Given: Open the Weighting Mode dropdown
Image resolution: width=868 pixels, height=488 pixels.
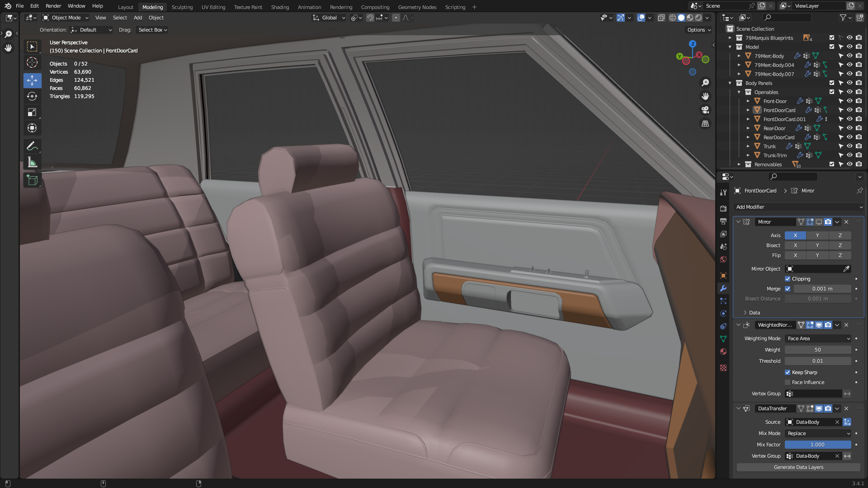Looking at the screenshot, I should 818,338.
